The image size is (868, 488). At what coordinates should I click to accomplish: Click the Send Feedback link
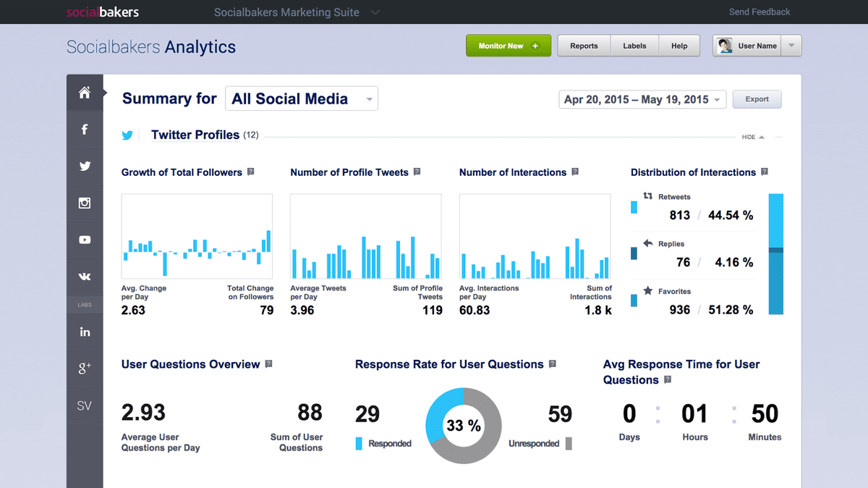(x=759, y=12)
